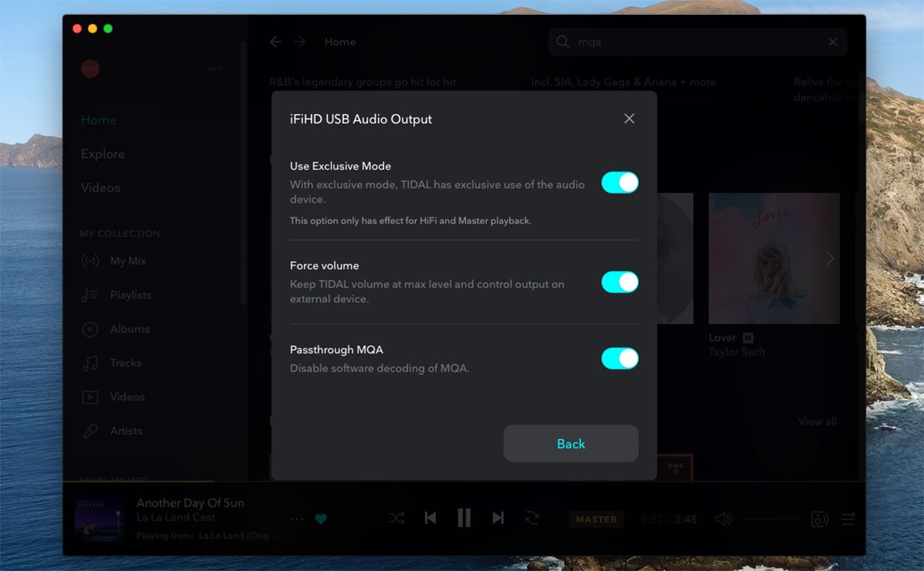Screen dimensions: 924x571
Task: Click the Back button in dialog
Action: tap(571, 444)
